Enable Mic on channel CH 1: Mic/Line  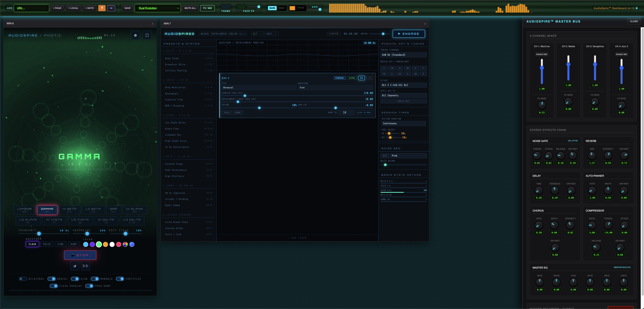pyautogui.click(x=542, y=54)
